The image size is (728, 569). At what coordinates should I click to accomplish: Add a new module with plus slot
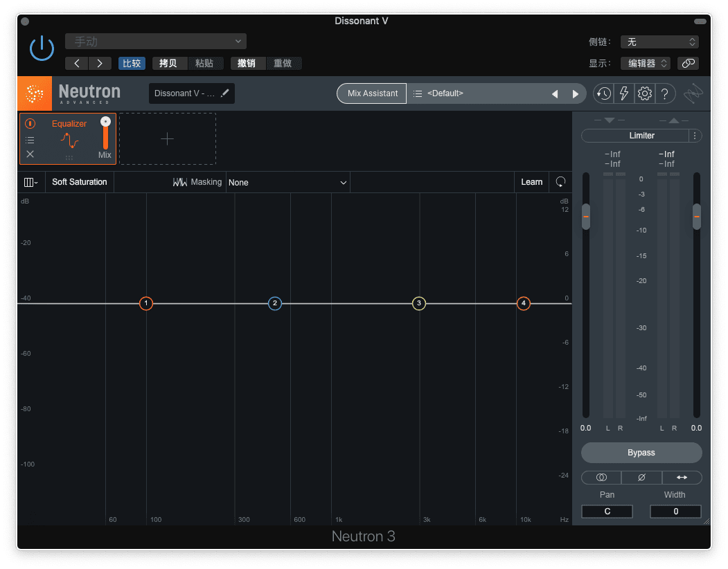click(167, 138)
